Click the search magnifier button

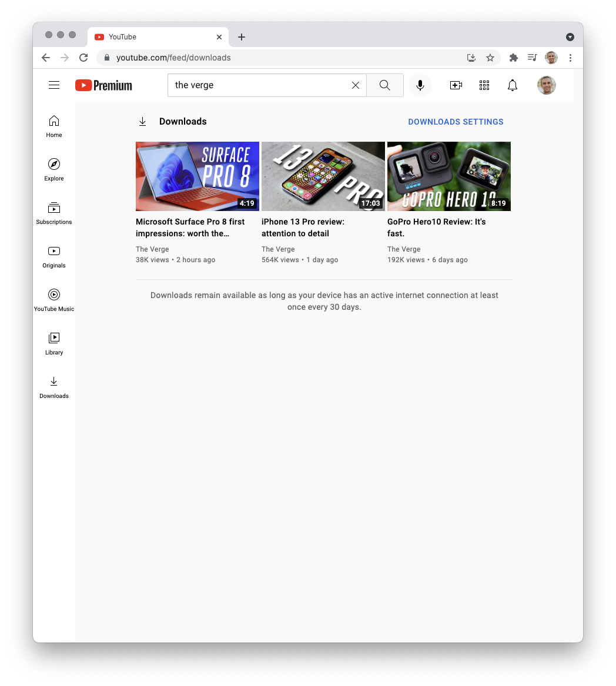click(x=385, y=85)
